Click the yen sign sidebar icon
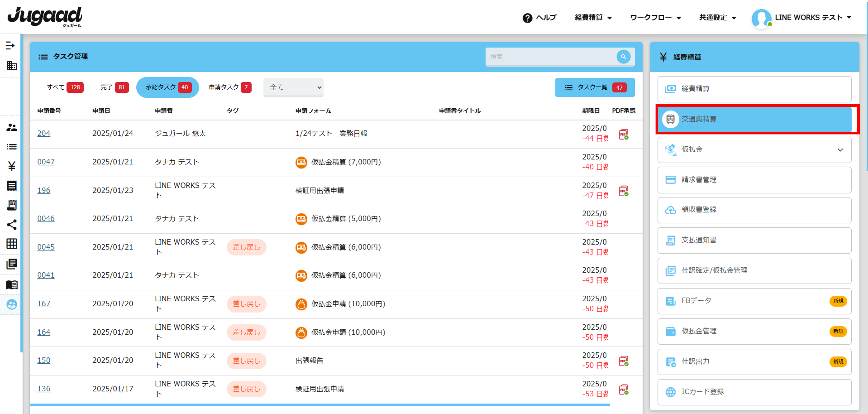868x414 pixels. point(11,166)
